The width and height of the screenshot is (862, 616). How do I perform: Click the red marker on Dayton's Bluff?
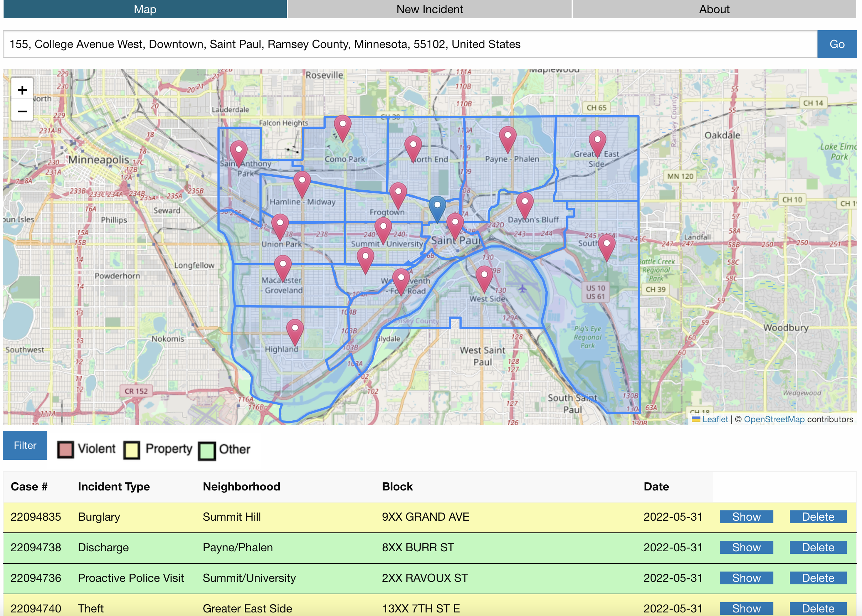tap(525, 205)
